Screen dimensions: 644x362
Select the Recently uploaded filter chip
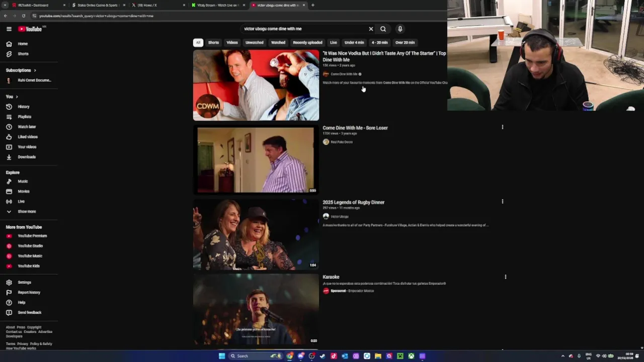307,43
